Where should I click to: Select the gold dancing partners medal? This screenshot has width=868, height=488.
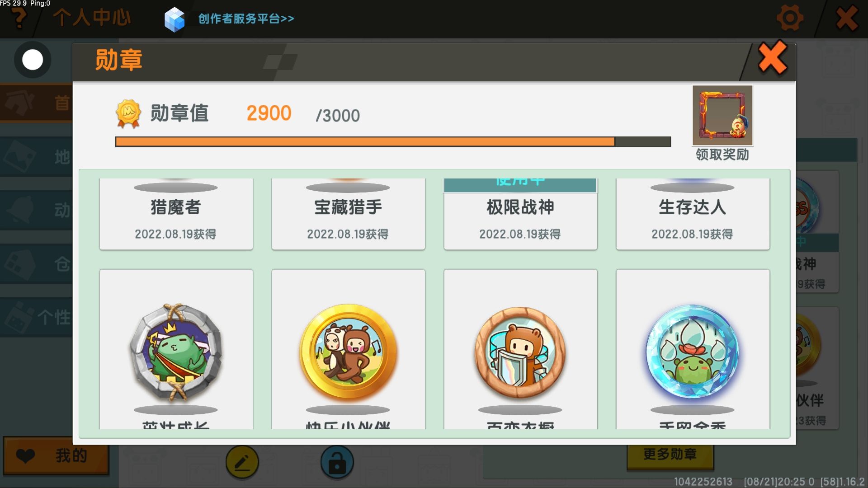pos(348,352)
